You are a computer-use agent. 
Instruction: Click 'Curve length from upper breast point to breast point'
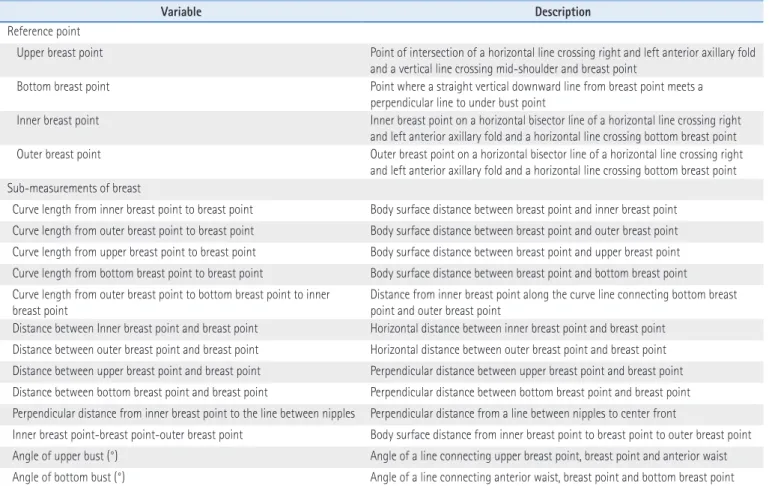tap(134, 252)
